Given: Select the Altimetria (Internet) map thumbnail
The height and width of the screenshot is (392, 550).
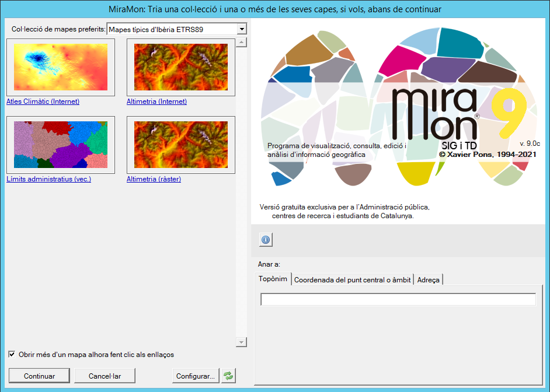Looking at the screenshot, I should (181, 67).
